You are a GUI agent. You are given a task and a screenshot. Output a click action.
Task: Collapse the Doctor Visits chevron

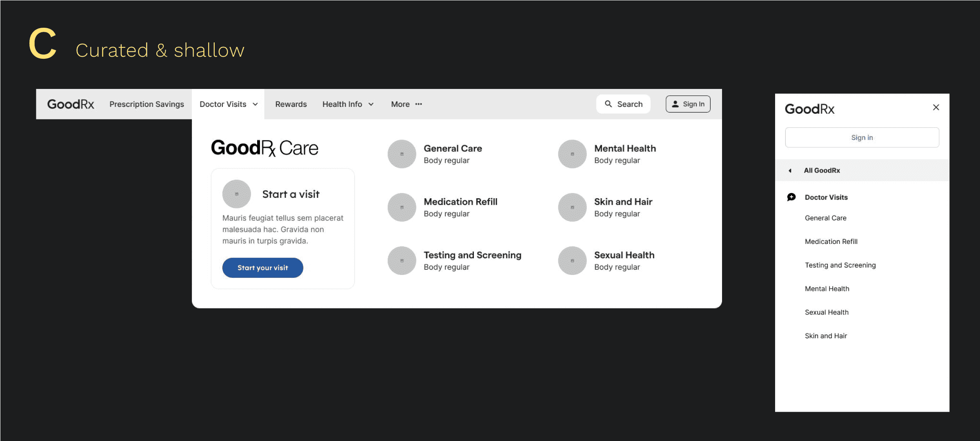(256, 104)
